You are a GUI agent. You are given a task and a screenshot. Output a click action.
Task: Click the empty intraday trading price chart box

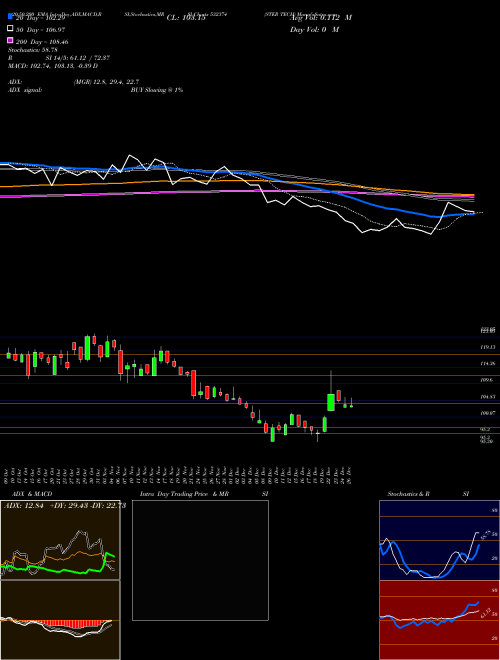point(200,560)
